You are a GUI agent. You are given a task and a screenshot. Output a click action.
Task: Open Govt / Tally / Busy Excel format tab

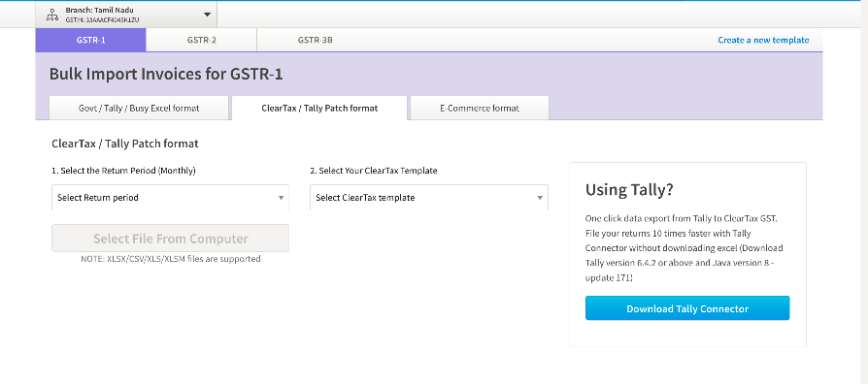pos(139,109)
